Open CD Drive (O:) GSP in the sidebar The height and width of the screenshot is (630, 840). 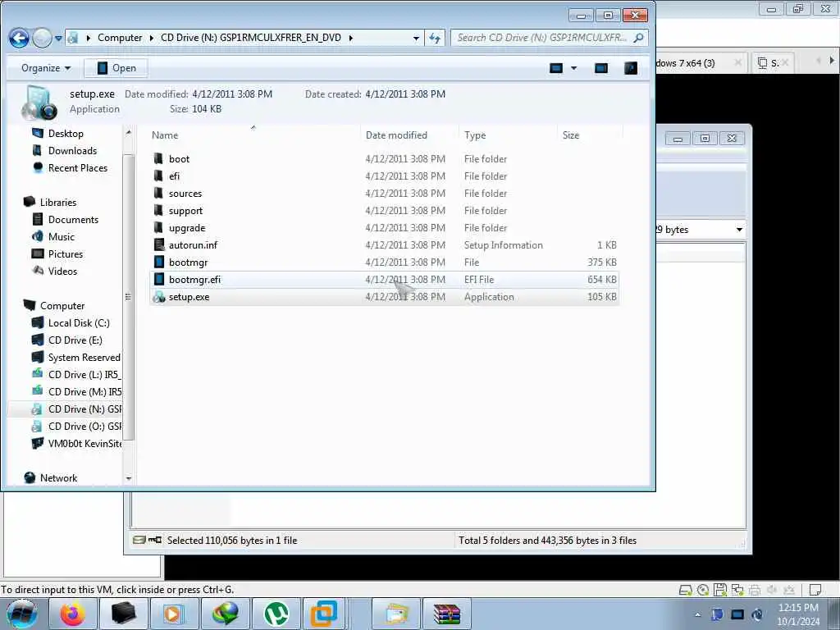[x=84, y=427]
